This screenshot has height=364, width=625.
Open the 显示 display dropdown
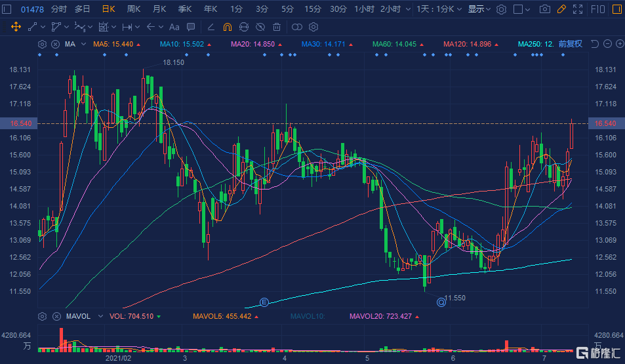click(479, 9)
